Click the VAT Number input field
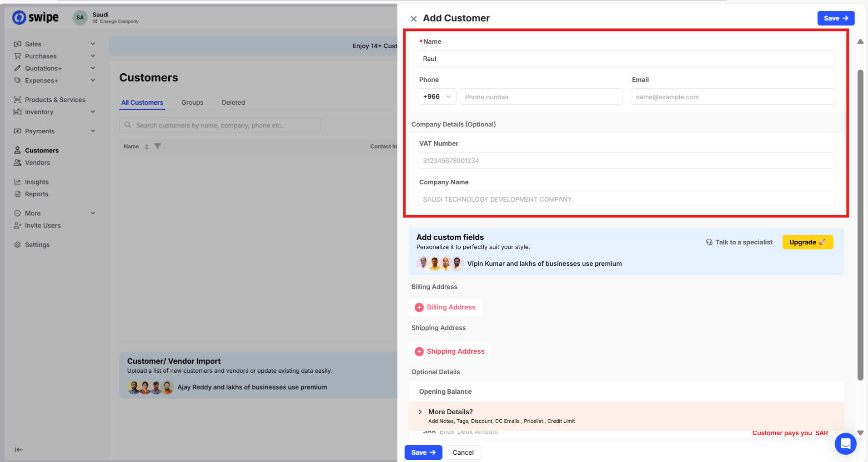 (626, 161)
